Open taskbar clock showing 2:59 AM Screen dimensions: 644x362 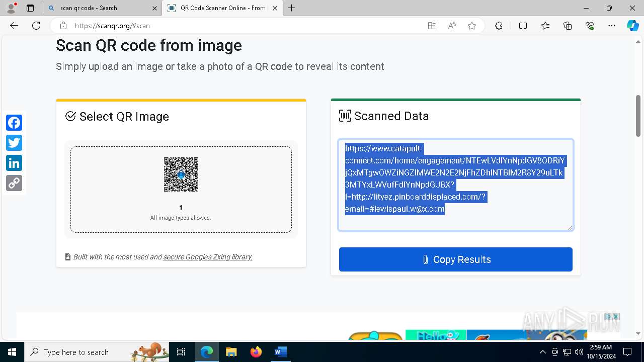tap(601, 352)
